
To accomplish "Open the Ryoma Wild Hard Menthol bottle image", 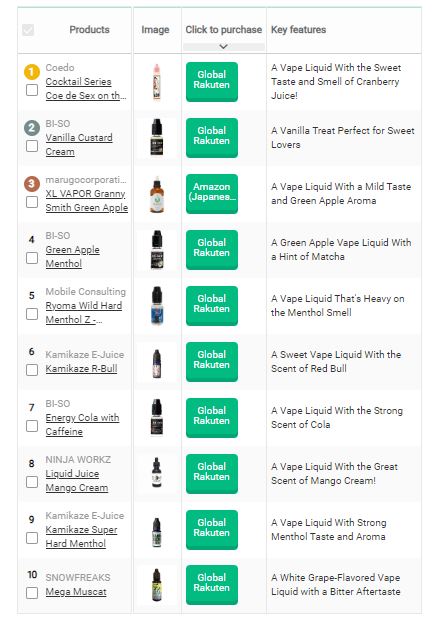I will [157, 306].
